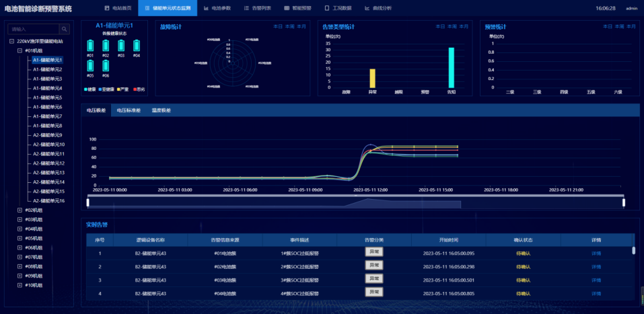Click the grid icon beside 智能预警
Viewport: 644px width, 314px height.
point(287,8)
